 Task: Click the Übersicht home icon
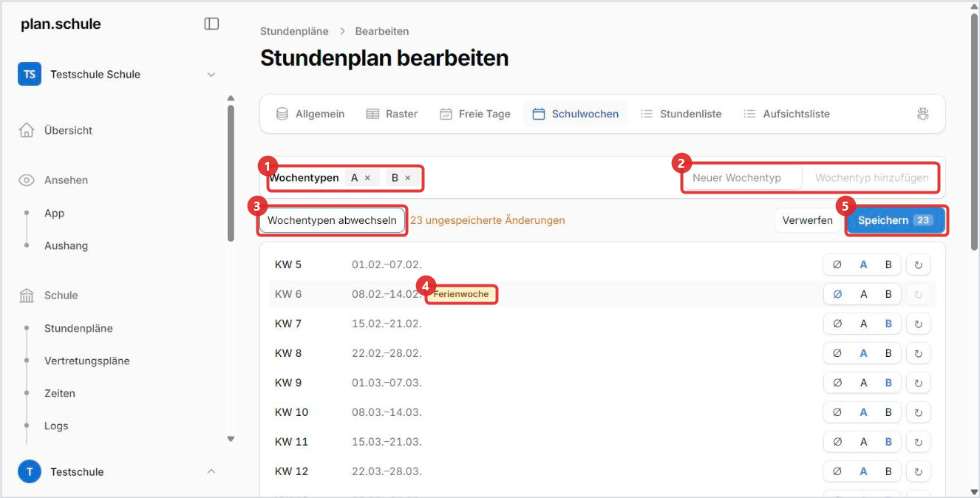[27, 130]
